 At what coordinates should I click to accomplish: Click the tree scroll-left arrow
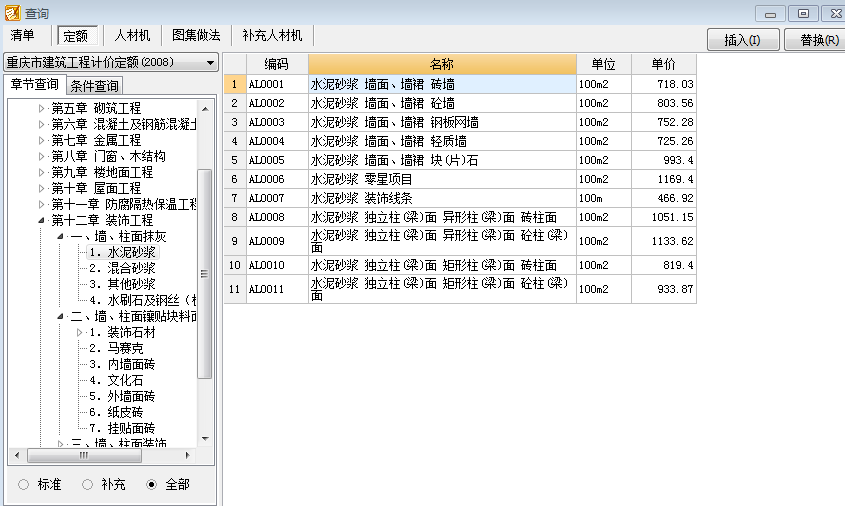[x=17, y=455]
